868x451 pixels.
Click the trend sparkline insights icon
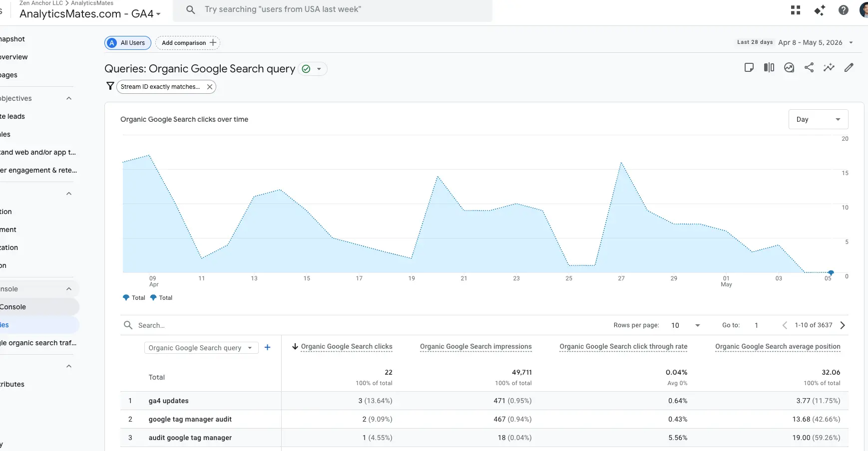tap(829, 67)
